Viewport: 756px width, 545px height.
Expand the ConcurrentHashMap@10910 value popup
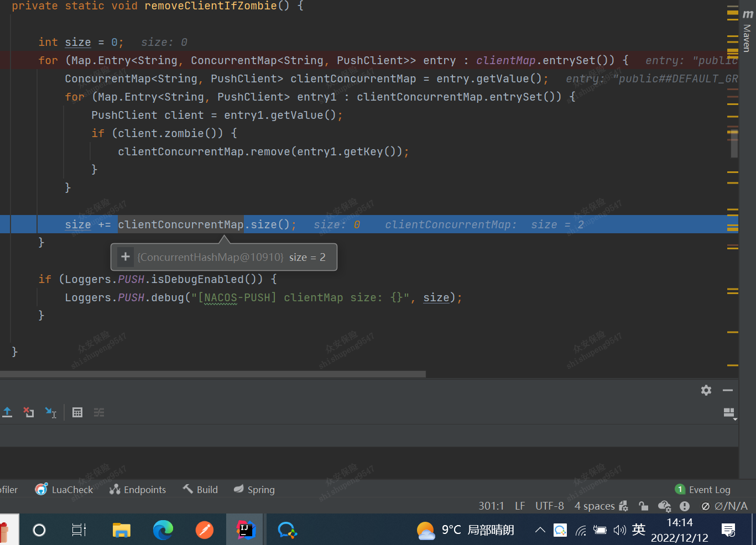click(125, 256)
